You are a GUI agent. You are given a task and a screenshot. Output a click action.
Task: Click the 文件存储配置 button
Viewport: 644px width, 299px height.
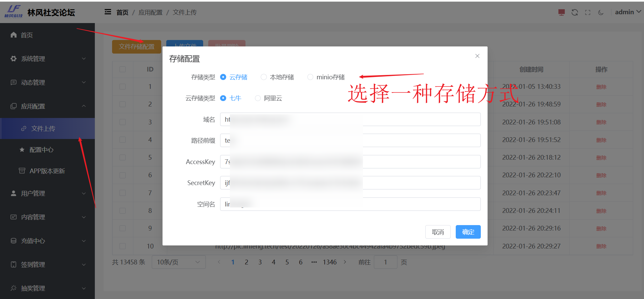click(136, 46)
